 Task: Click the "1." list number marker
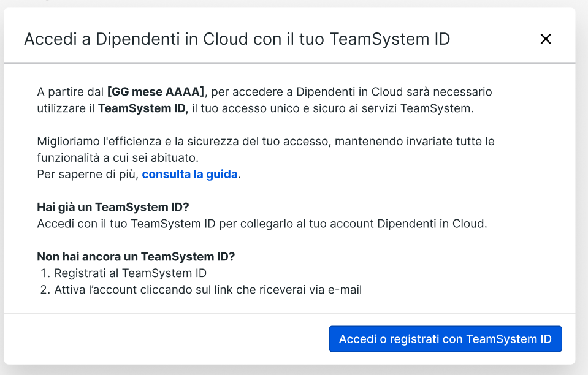click(44, 273)
